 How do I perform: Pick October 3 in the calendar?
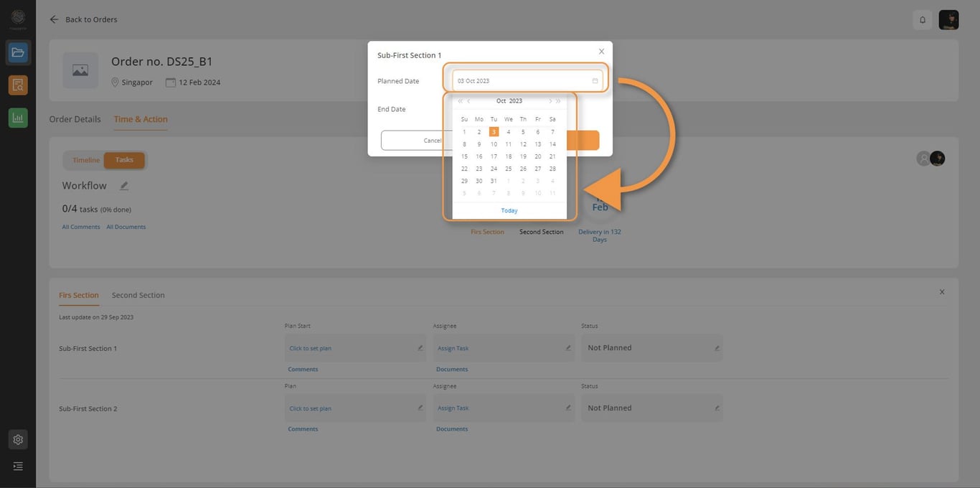tap(494, 132)
